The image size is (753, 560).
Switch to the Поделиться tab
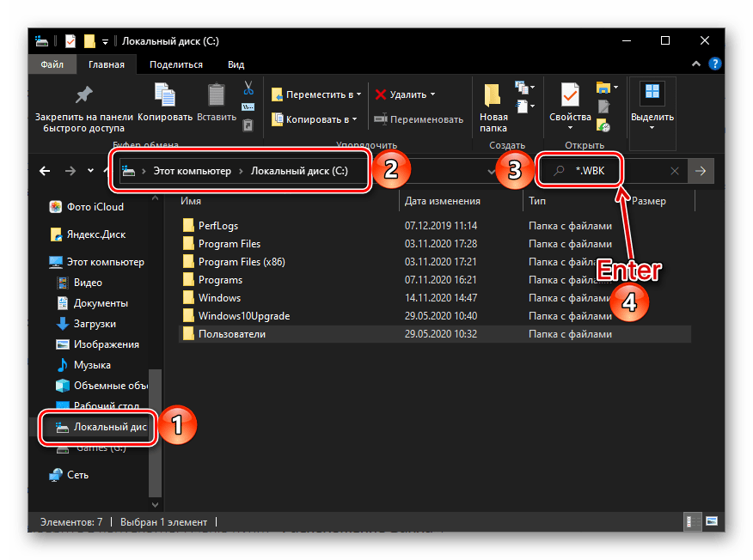(x=175, y=64)
